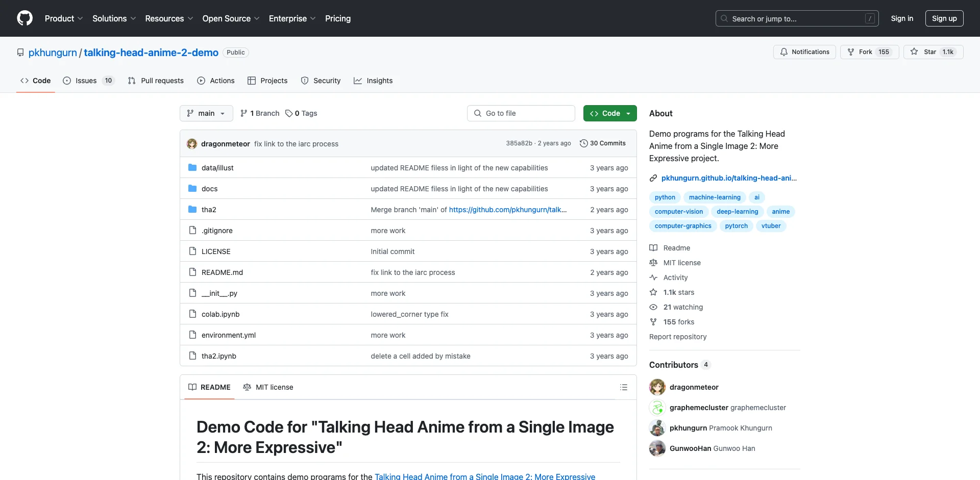Click the machine-learning topic tag
The width and height of the screenshot is (980, 480).
[715, 197]
